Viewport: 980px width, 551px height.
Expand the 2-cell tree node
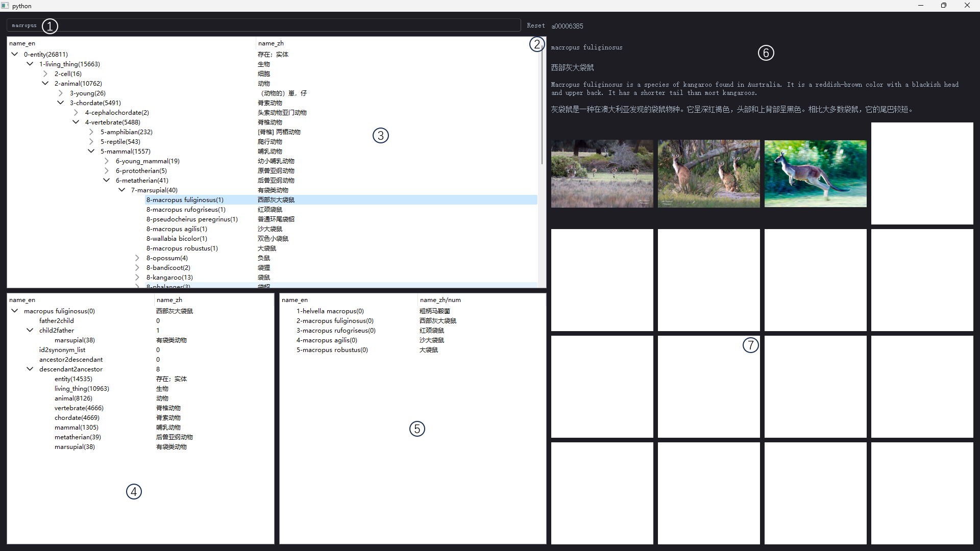45,74
